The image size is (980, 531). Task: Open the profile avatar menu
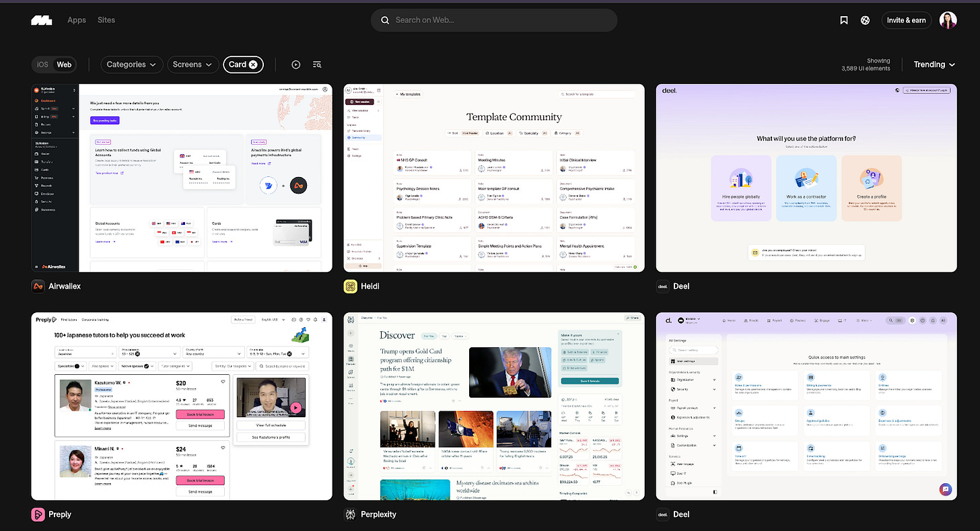pyautogui.click(x=948, y=20)
